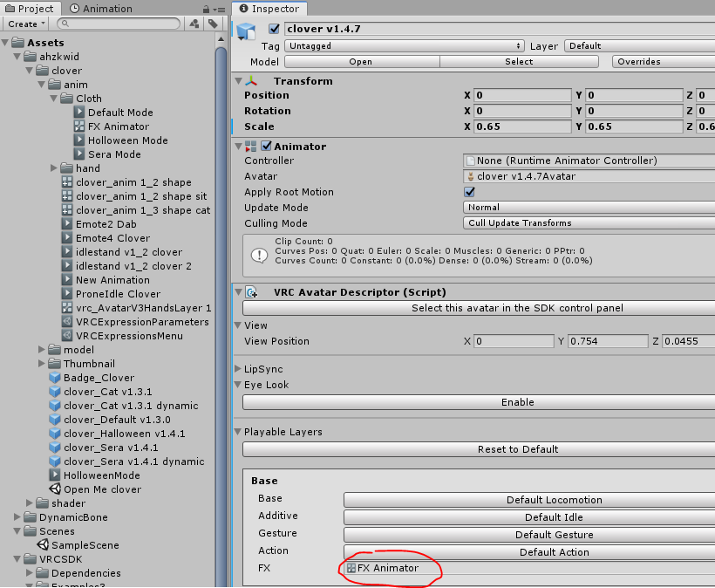Click the Sera Mode animation clip icon
This screenshot has width=715, height=588.
[x=79, y=154]
